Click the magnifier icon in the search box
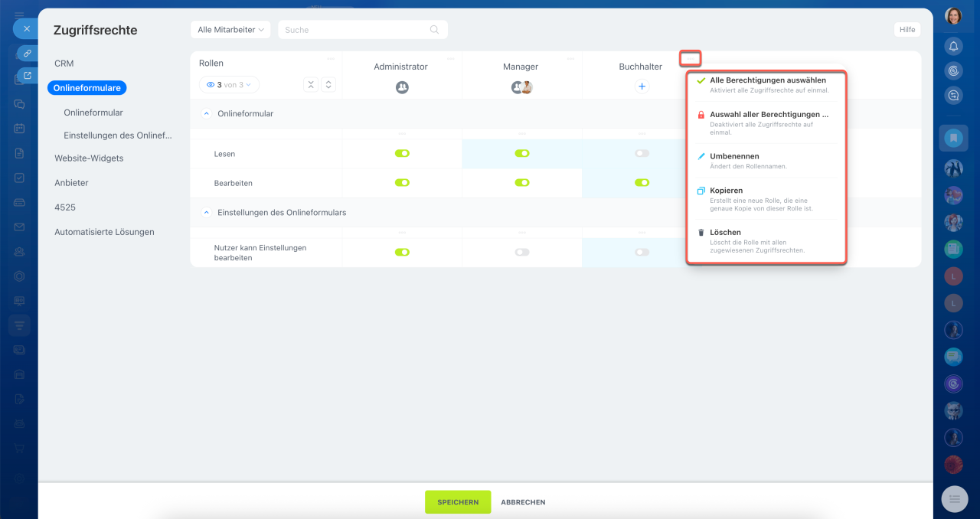Image resolution: width=980 pixels, height=519 pixels. (x=434, y=30)
